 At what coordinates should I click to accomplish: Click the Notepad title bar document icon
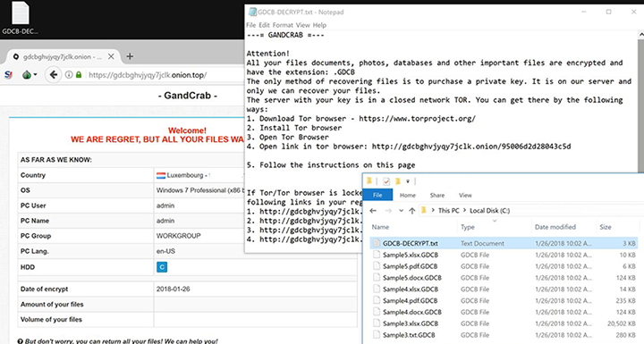252,12
